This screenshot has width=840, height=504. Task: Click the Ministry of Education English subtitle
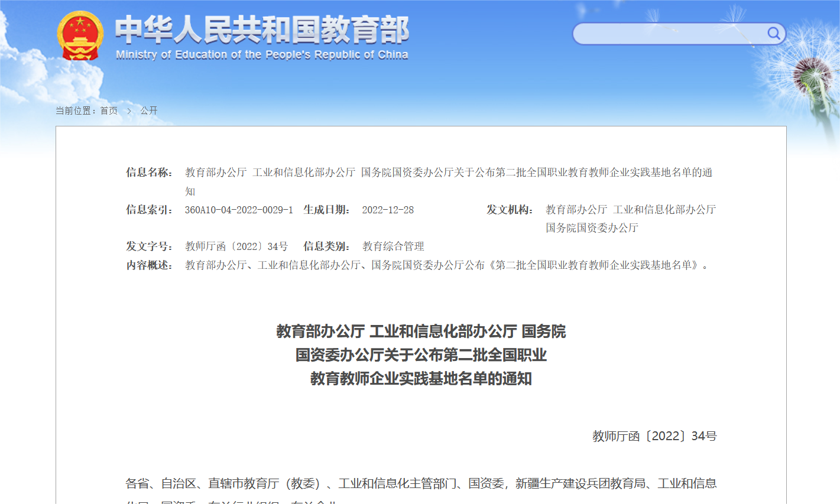262,55
